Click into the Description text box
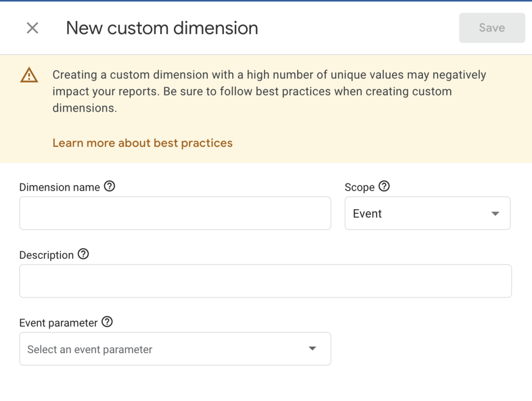532x401 pixels. pyautogui.click(x=265, y=281)
